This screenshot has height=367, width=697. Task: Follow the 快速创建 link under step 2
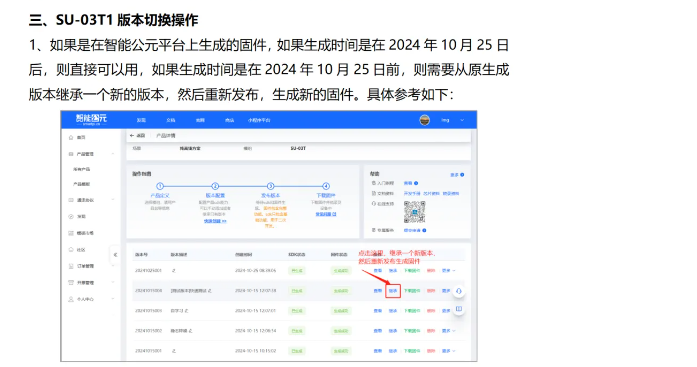pos(215,221)
